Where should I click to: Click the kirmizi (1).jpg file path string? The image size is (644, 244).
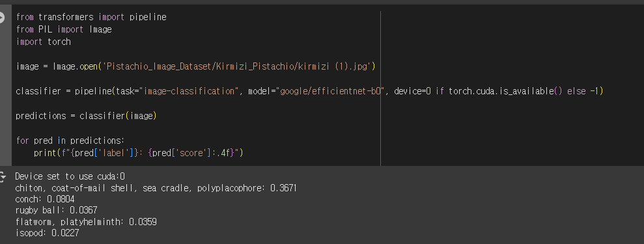click(236, 66)
